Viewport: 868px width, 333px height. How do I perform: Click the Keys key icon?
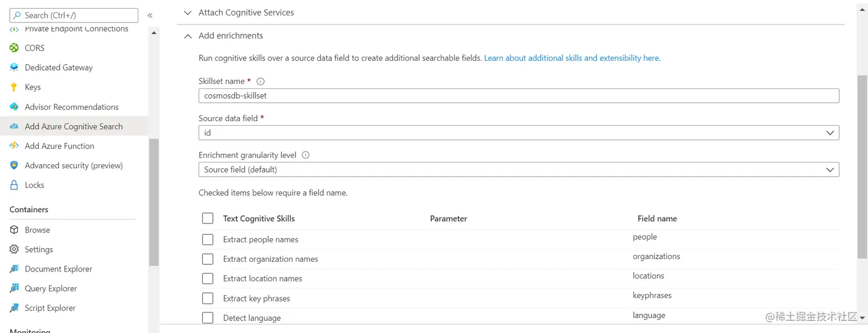pos(14,87)
